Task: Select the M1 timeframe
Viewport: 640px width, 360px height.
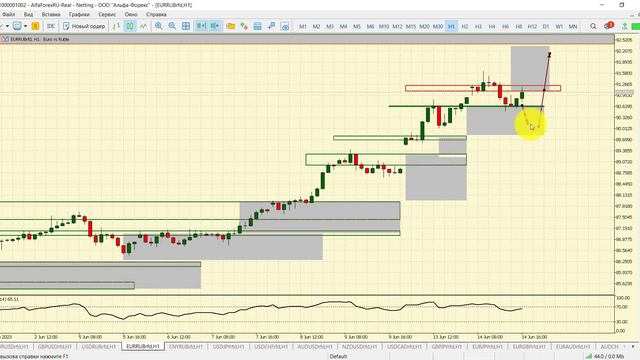Action: click(303, 26)
